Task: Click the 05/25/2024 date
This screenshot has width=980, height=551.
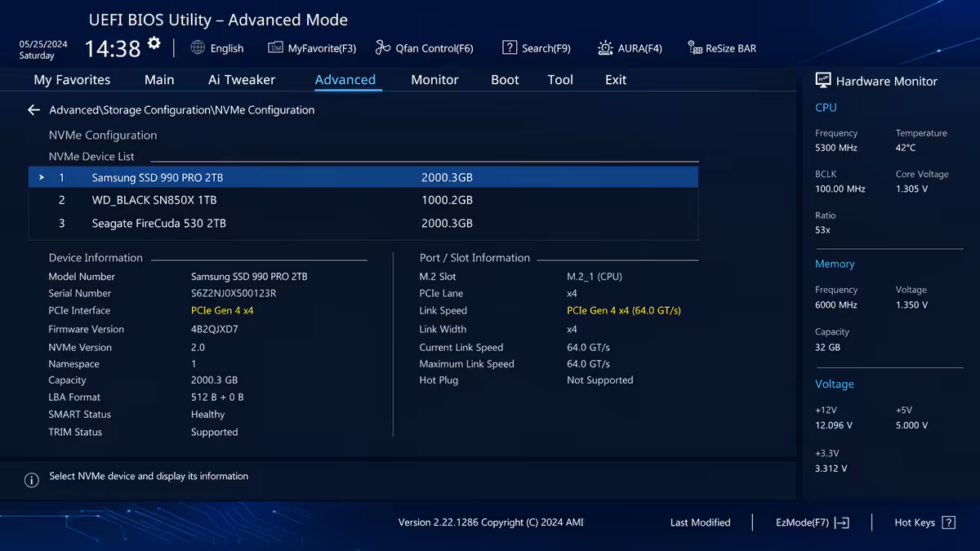Action: coord(43,44)
